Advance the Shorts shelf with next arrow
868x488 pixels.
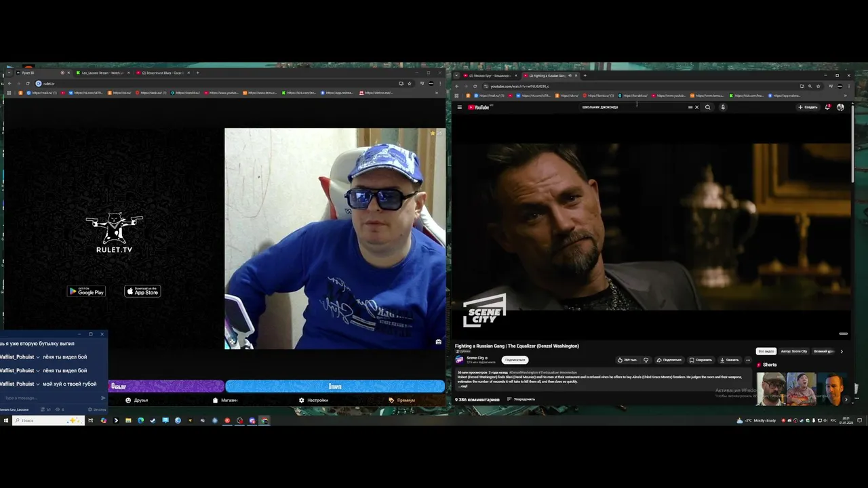point(846,399)
